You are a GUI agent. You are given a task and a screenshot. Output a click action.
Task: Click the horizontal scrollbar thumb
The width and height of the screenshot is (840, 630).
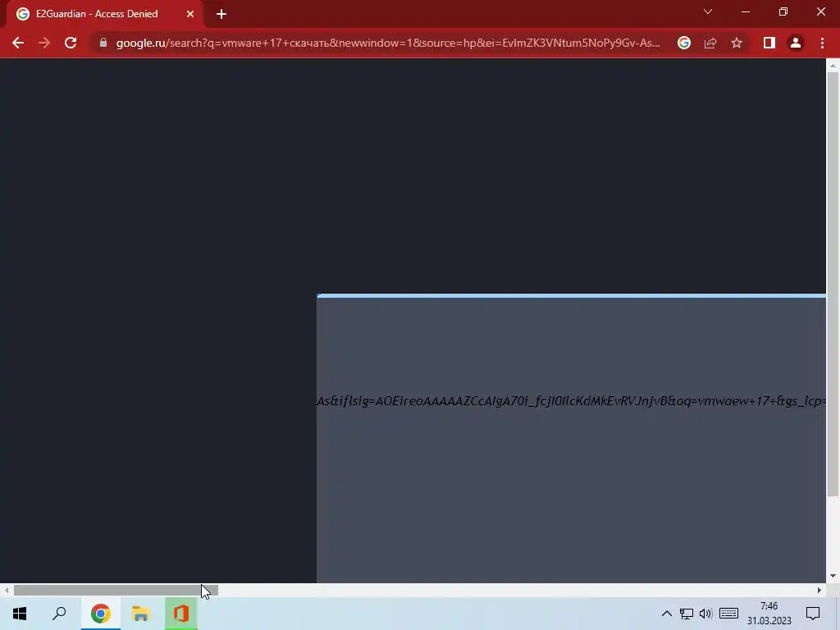coord(116,591)
